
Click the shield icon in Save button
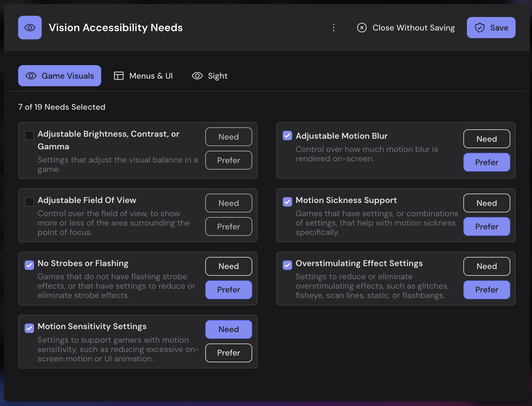[x=480, y=28]
